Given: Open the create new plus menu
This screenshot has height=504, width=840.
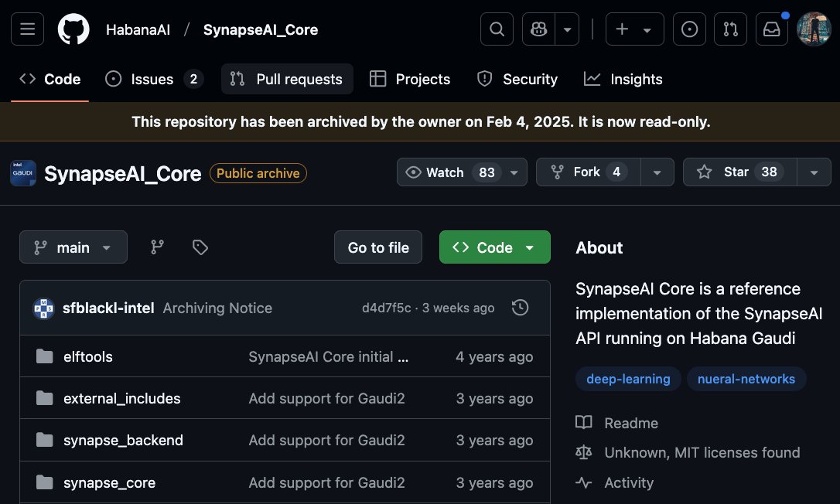Looking at the screenshot, I should coord(634,29).
